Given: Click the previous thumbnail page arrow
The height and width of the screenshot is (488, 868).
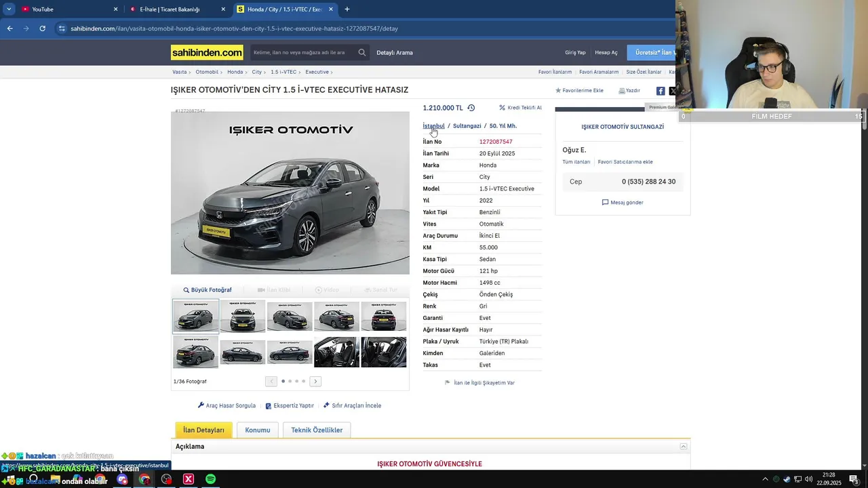Looking at the screenshot, I should click(x=271, y=382).
